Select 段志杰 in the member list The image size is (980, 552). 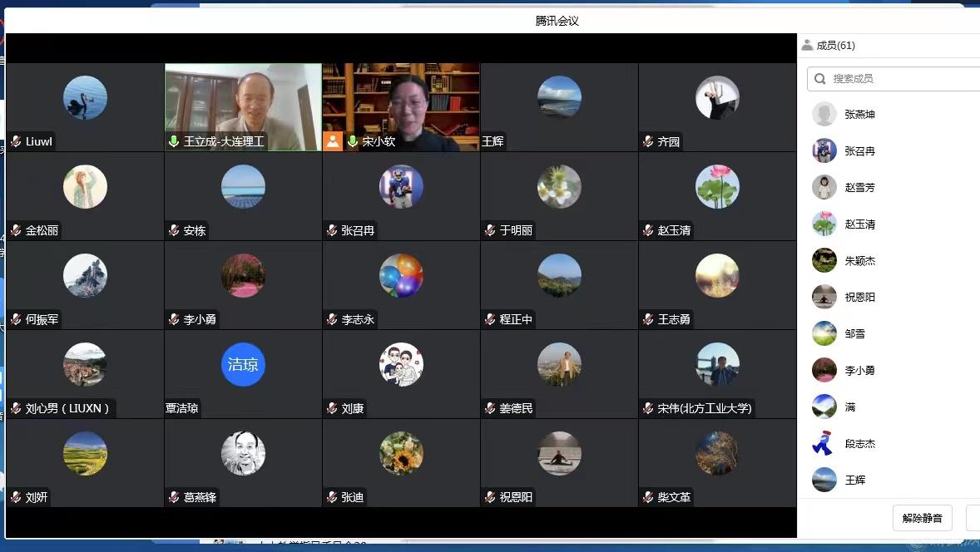tap(860, 444)
